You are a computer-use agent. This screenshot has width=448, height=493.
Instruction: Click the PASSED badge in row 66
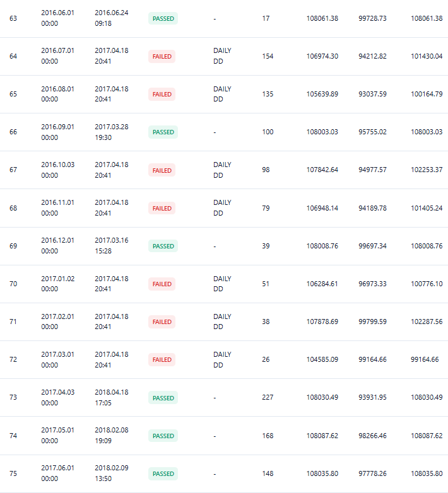coord(163,132)
